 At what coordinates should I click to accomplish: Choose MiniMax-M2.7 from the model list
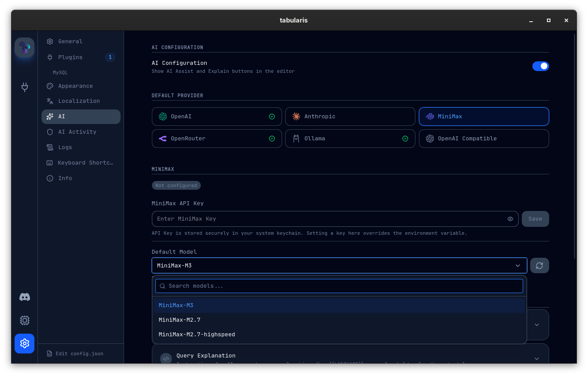click(x=339, y=320)
